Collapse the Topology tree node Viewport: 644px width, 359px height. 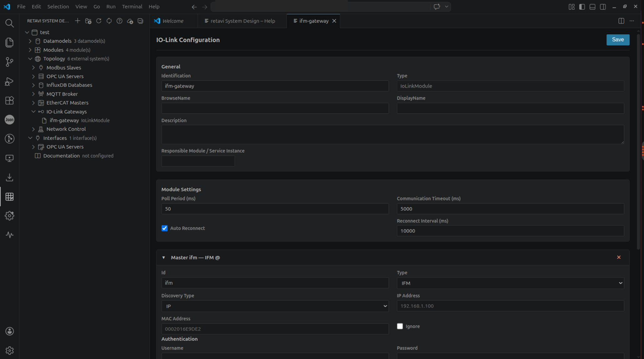[x=30, y=59]
